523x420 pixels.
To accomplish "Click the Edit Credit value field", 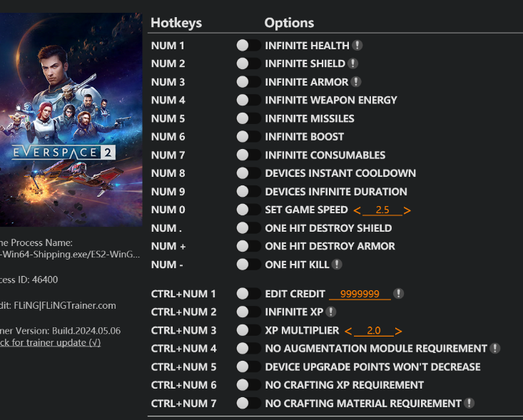I will pyautogui.click(x=360, y=294).
